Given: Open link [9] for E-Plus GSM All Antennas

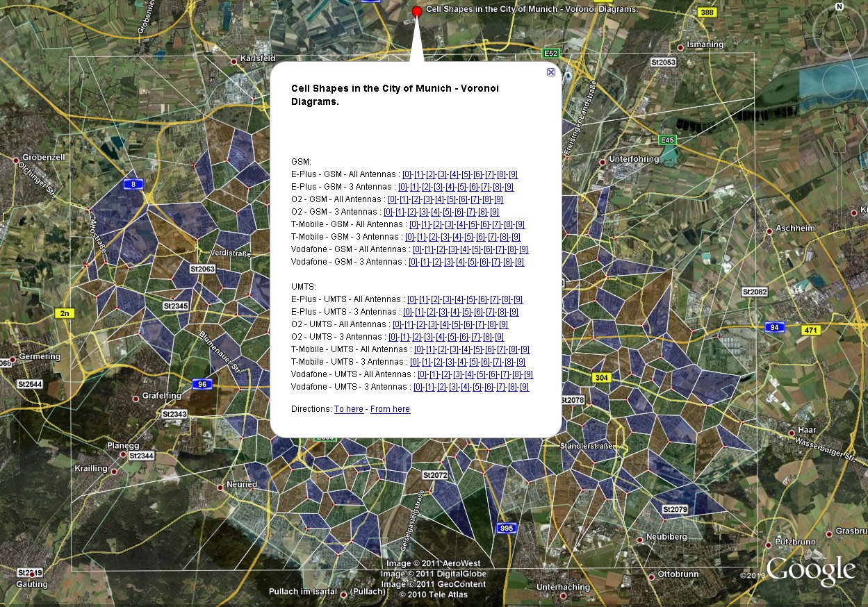Looking at the screenshot, I should click(x=513, y=174).
